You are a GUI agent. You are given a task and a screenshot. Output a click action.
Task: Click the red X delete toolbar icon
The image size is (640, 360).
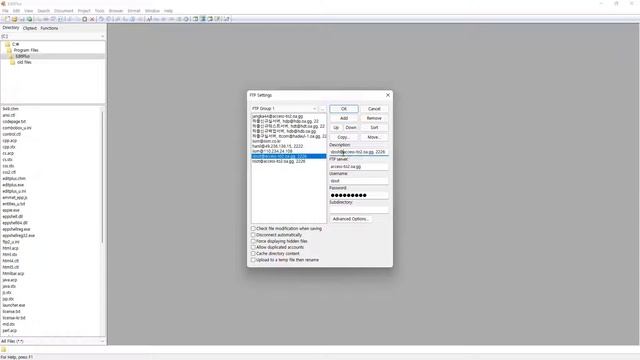click(92, 19)
